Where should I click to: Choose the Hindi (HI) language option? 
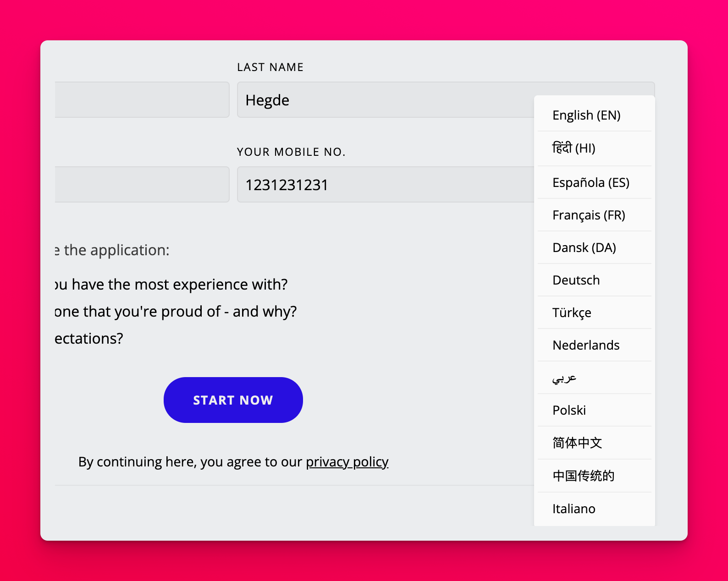pos(574,148)
